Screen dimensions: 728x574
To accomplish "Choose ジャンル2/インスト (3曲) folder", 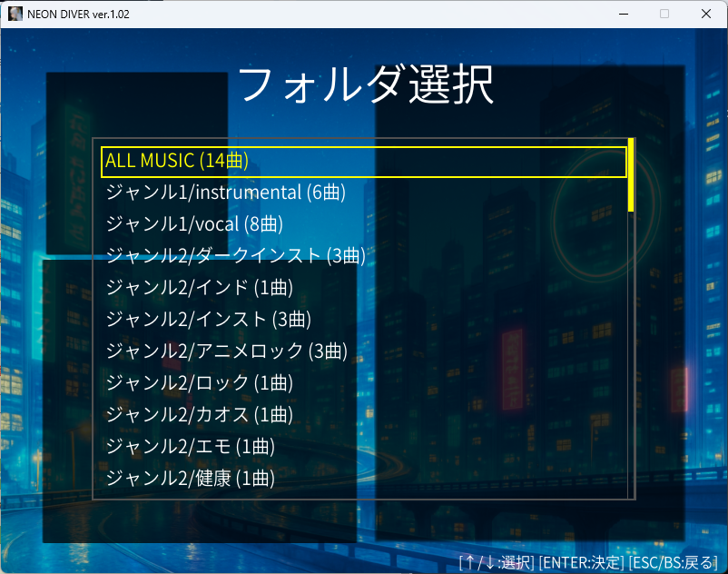I will pyautogui.click(x=209, y=319).
